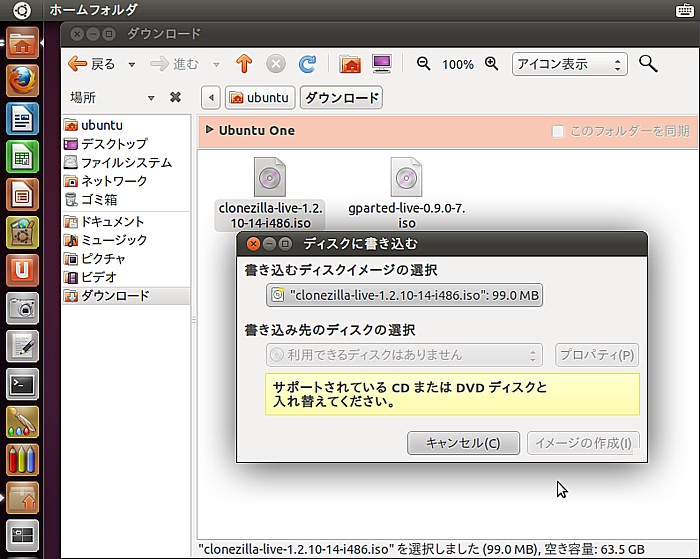700x559 pixels.
Task: Click the Back (戻る) arrow button
Action: (x=92, y=64)
